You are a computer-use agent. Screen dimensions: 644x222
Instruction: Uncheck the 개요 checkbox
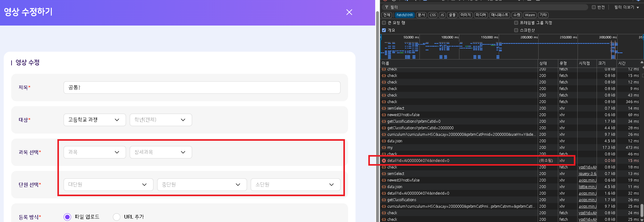384,30
